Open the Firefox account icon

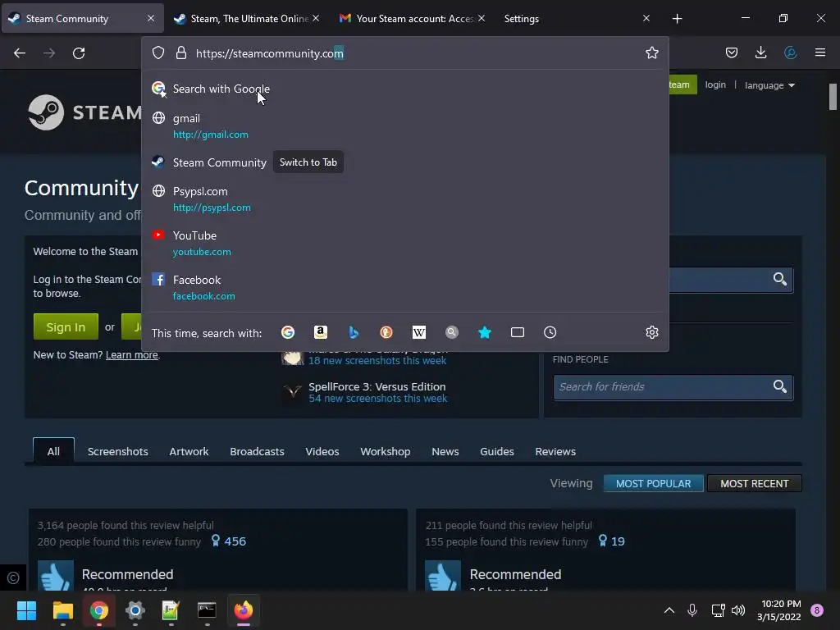[x=790, y=52]
